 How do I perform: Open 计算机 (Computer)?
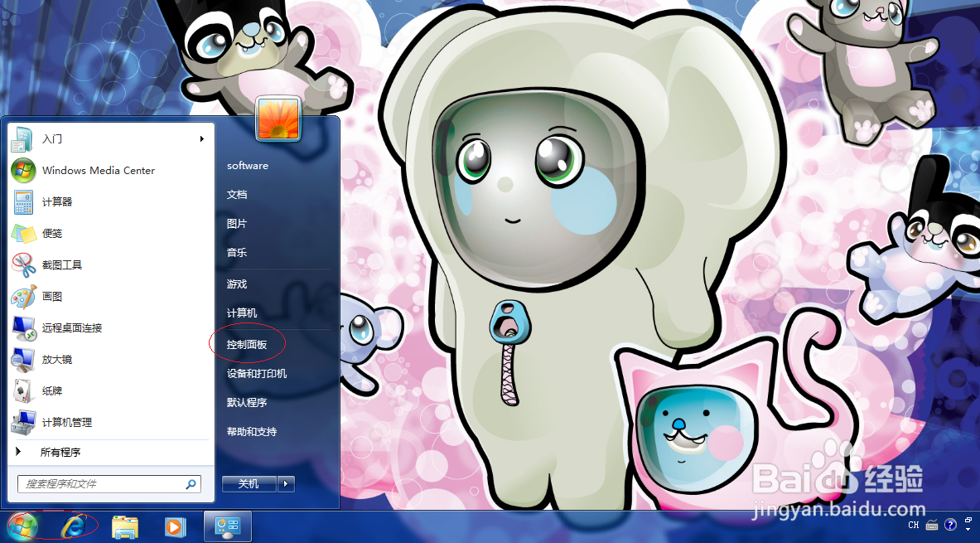[x=242, y=313]
